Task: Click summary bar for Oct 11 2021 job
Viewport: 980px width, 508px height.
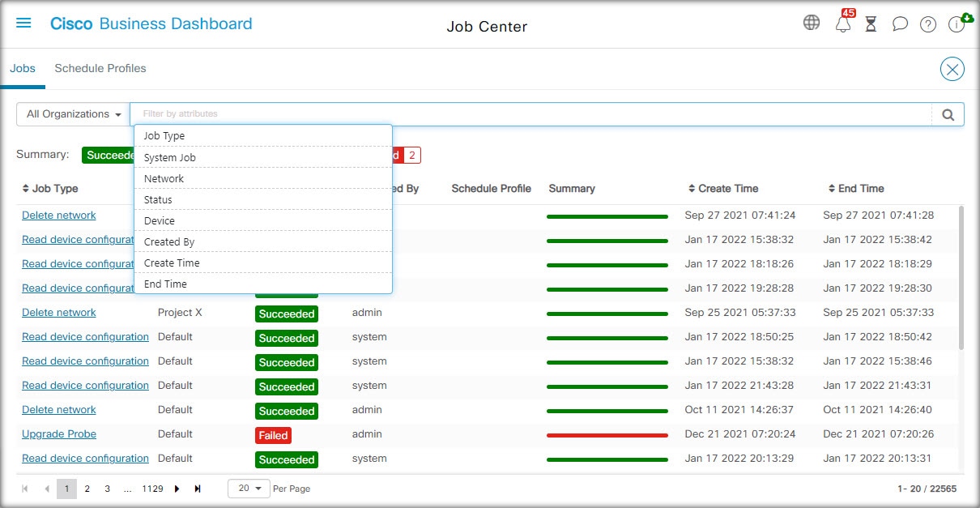Action: 607,411
